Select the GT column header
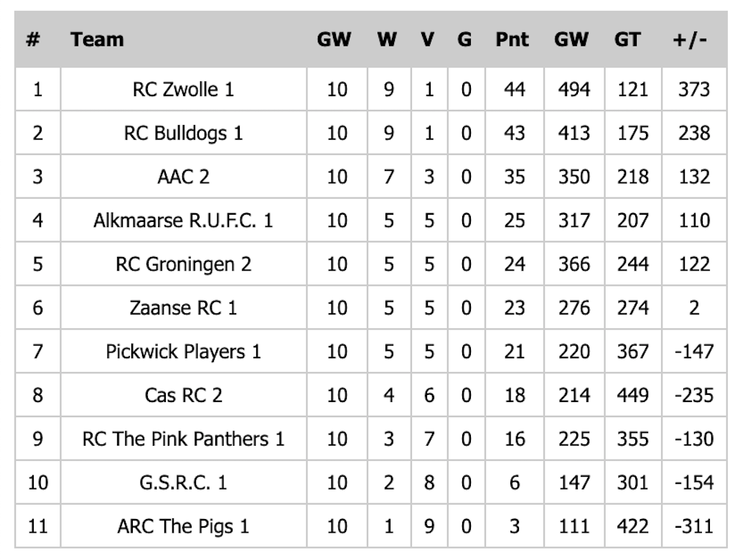Image resolution: width=735 pixels, height=560 pixels. tap(627, 39)
